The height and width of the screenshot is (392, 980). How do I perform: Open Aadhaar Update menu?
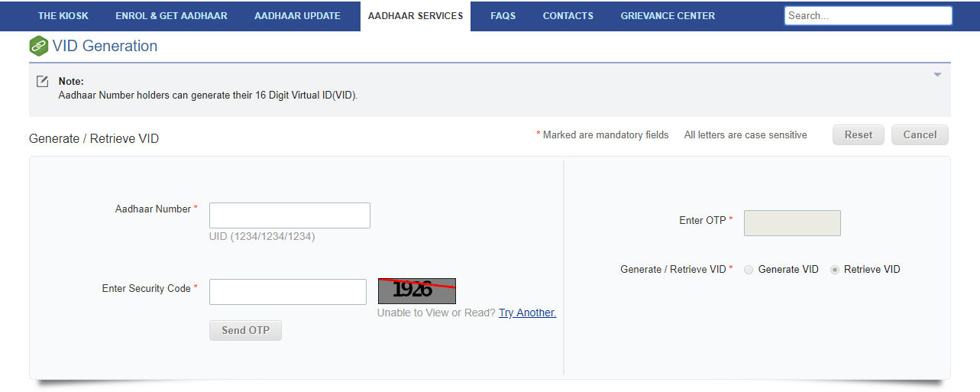[x=298, y=16]
